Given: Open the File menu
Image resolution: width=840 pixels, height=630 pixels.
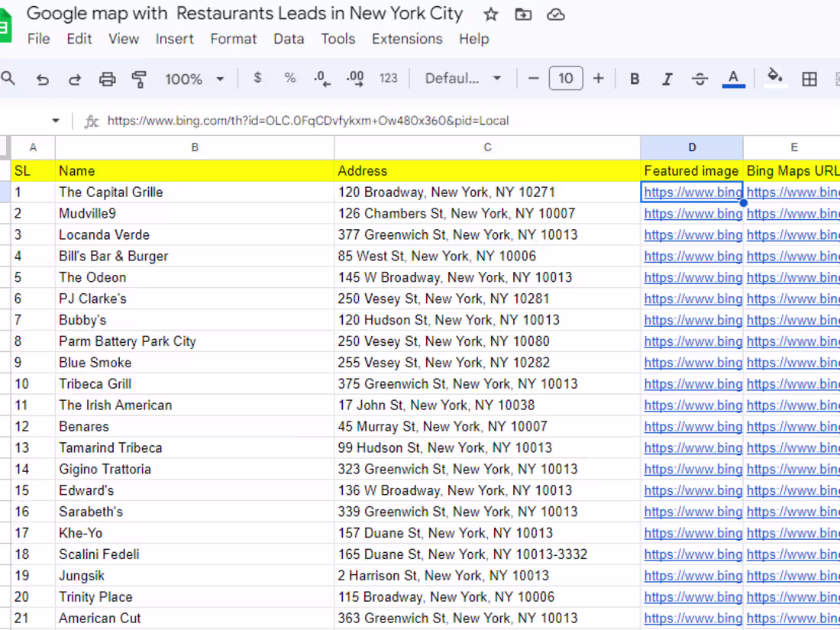Looking at the screenshot, I should pos(39,39).
